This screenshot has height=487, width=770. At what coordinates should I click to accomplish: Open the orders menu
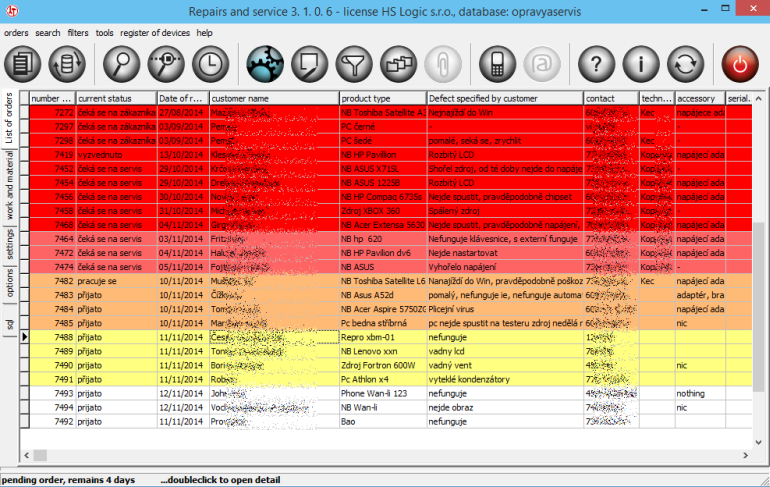16,33
